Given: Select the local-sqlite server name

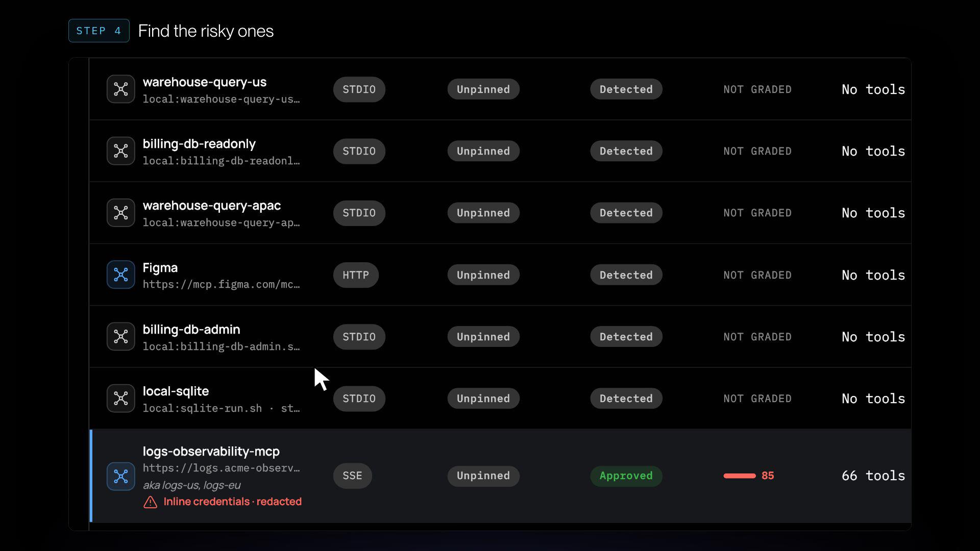Looking at the screenshot, I should point(176,391).
